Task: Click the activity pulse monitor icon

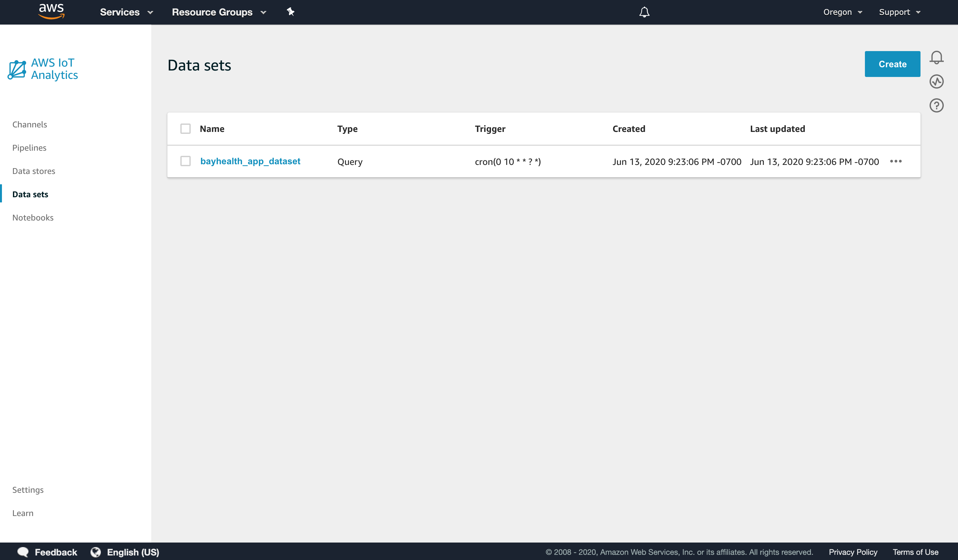Action: [936, 81]
